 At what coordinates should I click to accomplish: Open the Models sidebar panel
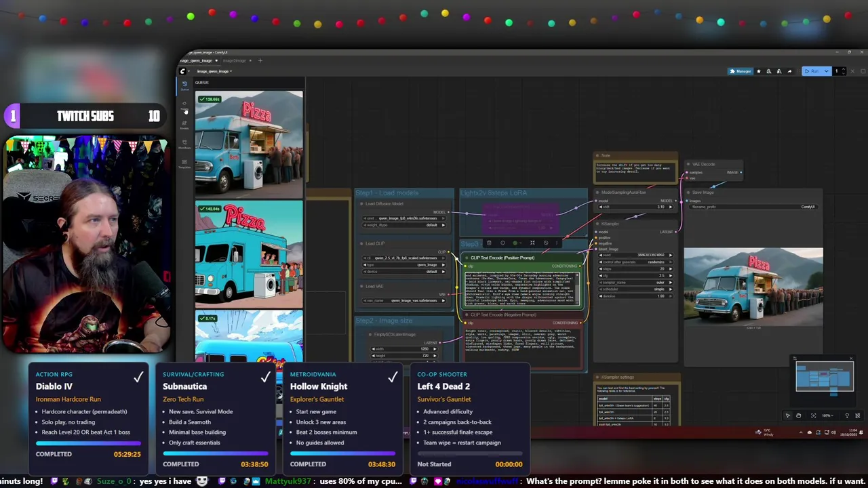pyautogui.click(x=184, y=125)
